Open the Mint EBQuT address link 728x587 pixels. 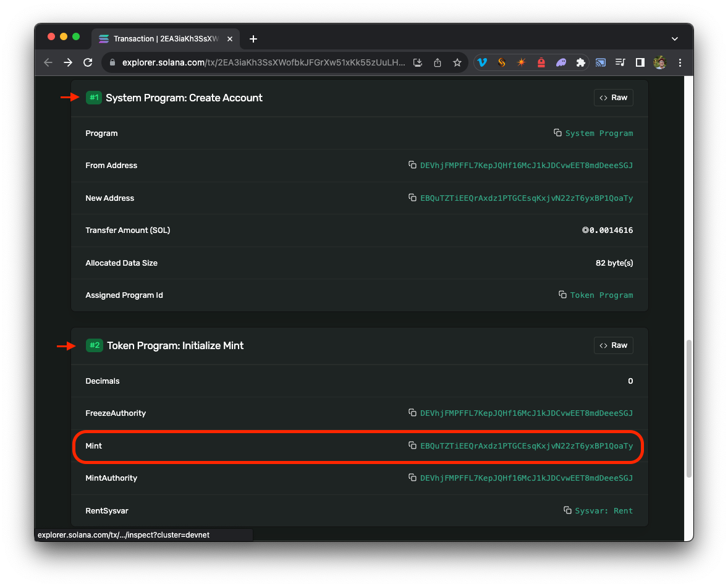[527, 446]
